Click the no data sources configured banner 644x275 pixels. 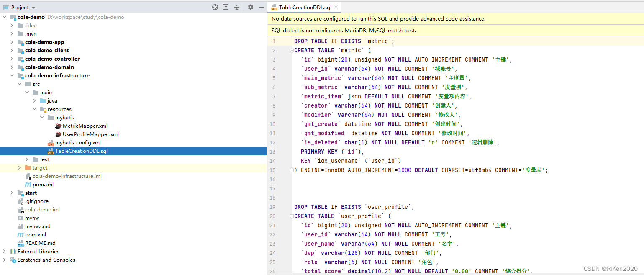point(455,19)
